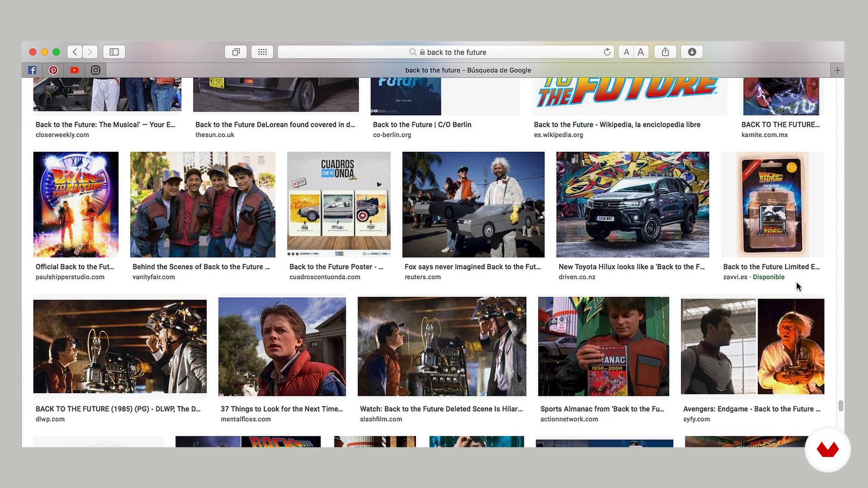Open the Behind the Scenes image
Viewport: 868px width, 488px height.
(203, 204)
